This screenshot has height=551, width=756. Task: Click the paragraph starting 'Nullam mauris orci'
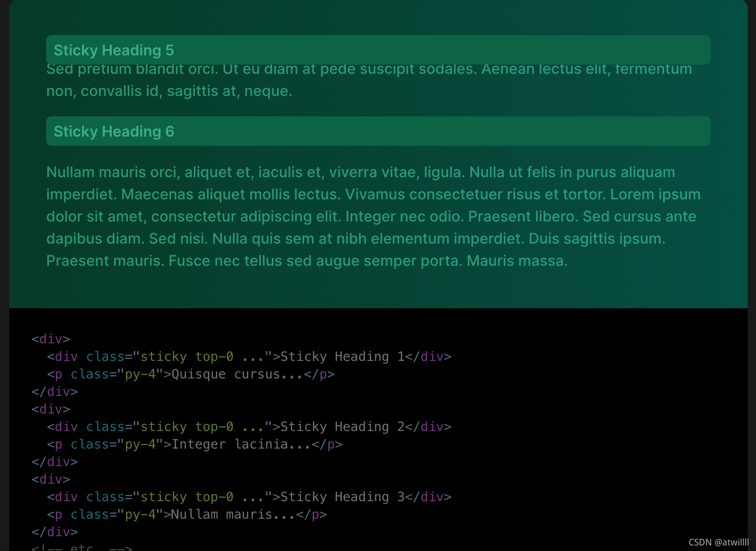click(373, 216)
